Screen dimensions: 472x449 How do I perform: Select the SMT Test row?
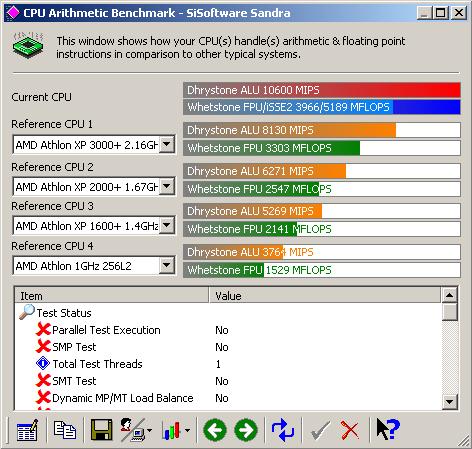click(x=228, y=381)
